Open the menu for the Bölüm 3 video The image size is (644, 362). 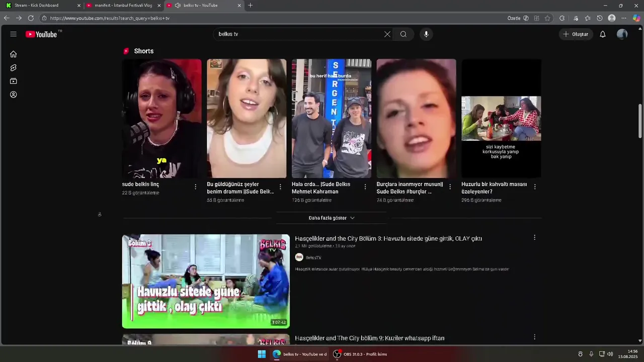click(x=534, y=237)
